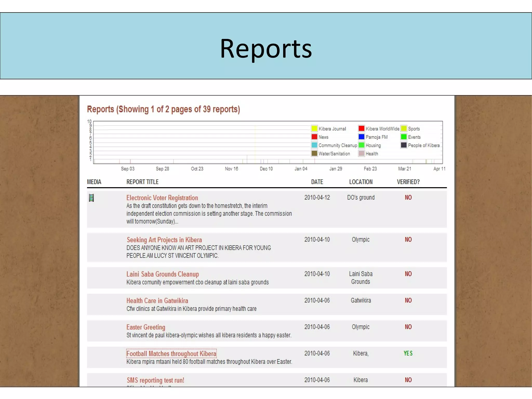This screenshot has width=532, height=399.
Task: Click the Water/Sanitation brown legend swatch
Action: tap(314, 153)
